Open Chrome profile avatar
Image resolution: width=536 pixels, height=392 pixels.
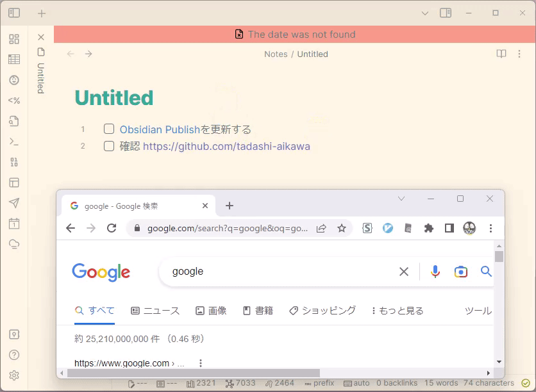click(469, 228)
